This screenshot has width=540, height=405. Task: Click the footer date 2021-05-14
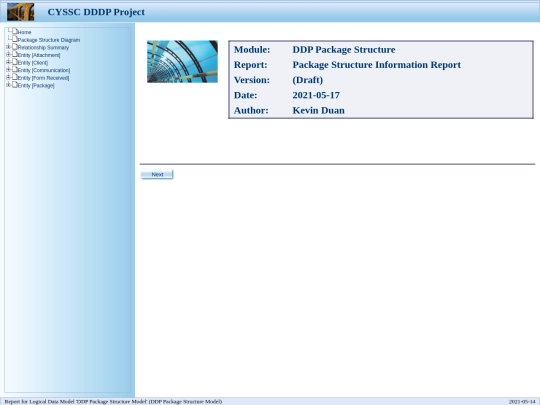(522, 402)
